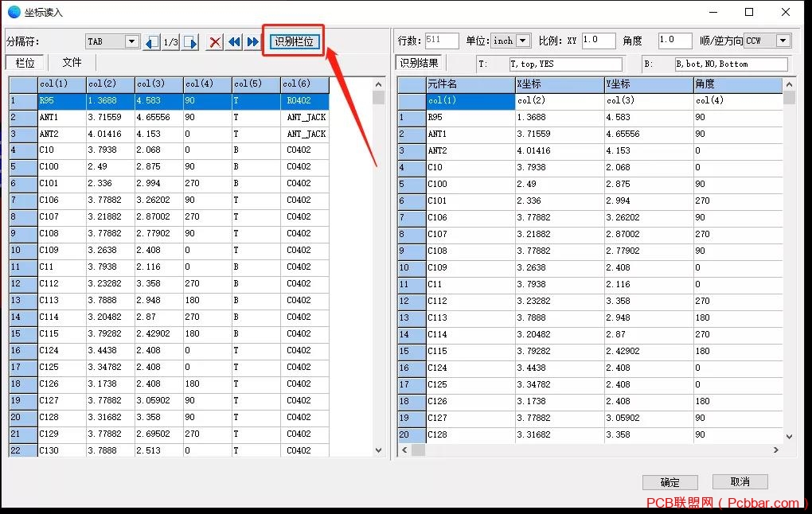Select cell R0402 in the left table
The width and height of the screenshot is (812, 514).
304,100
